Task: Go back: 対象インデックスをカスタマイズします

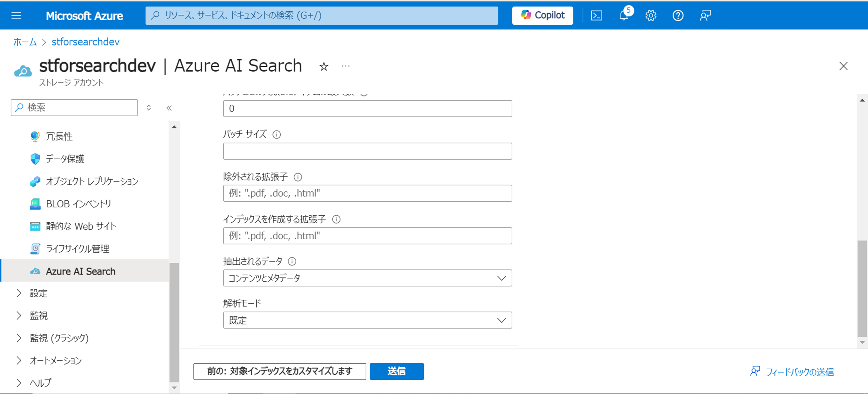Action: 280,371
